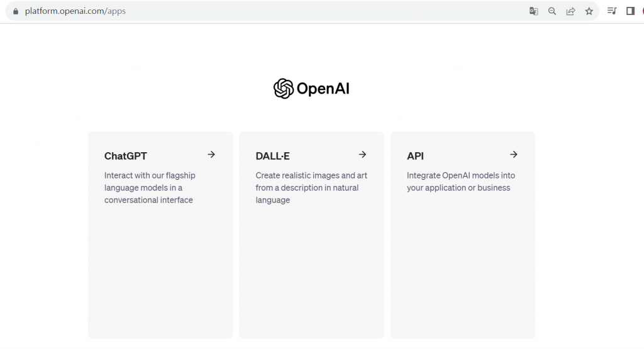
Task: Open the API title link
Action: (415, 156)
